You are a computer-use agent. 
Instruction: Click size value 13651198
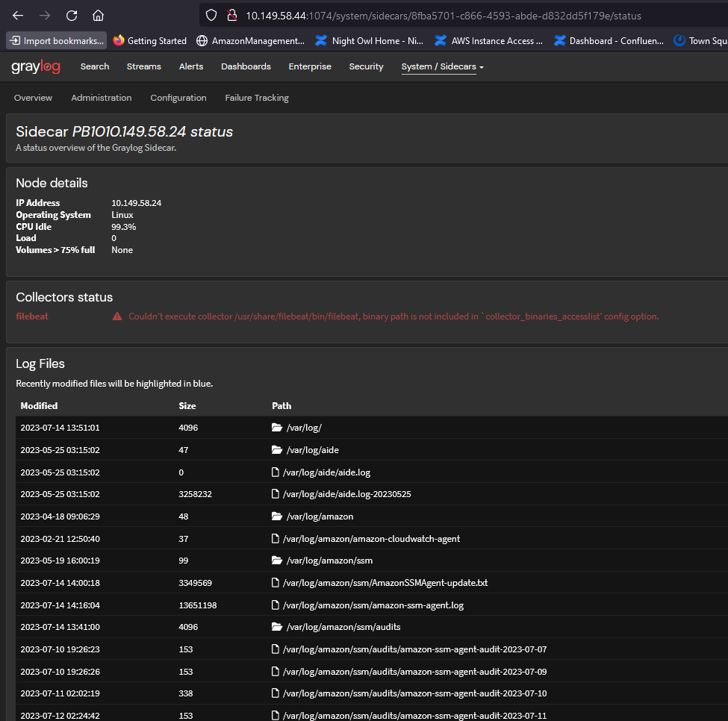(x=198, y=605)
